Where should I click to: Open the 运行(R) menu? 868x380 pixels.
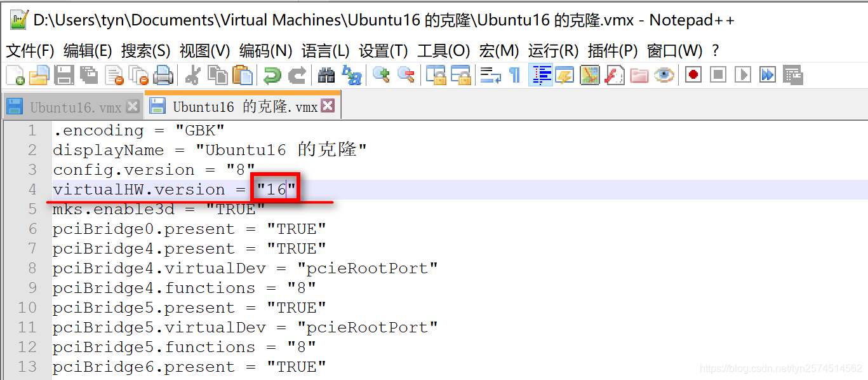553,51
